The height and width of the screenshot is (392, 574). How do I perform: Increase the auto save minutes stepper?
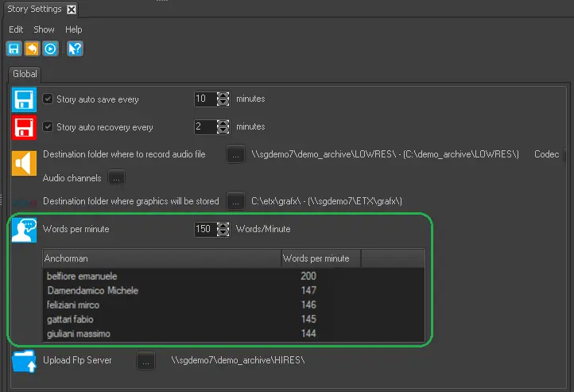click(223, 95)
